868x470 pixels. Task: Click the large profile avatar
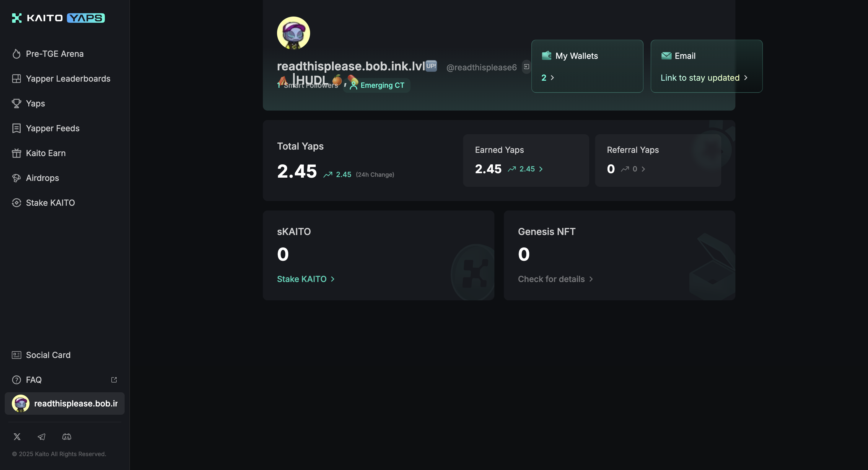293,33
